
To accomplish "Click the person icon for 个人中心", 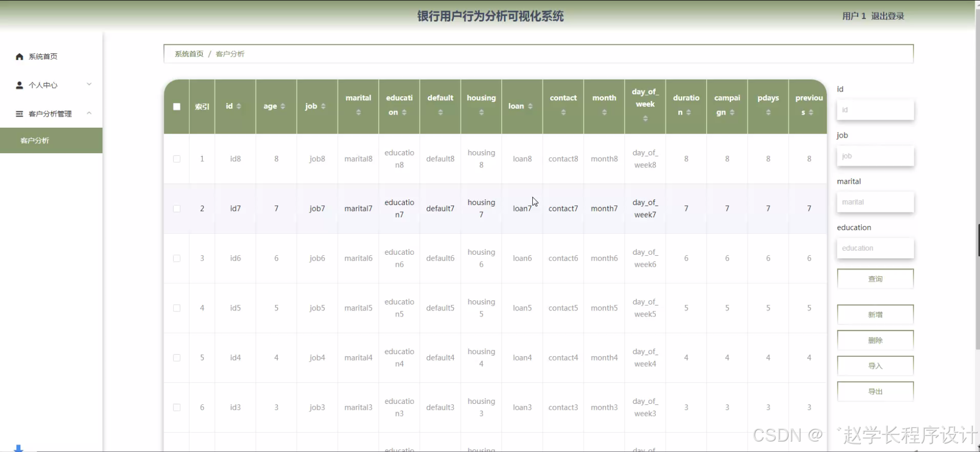I will pos(19,85).
